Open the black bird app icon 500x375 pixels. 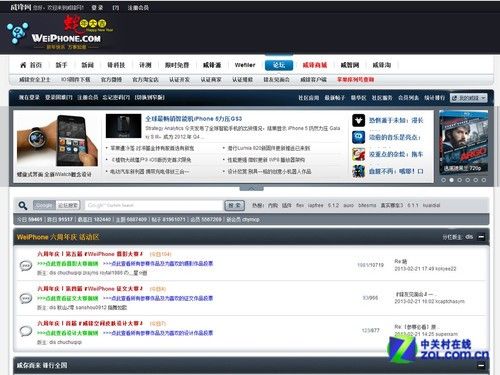359,120
